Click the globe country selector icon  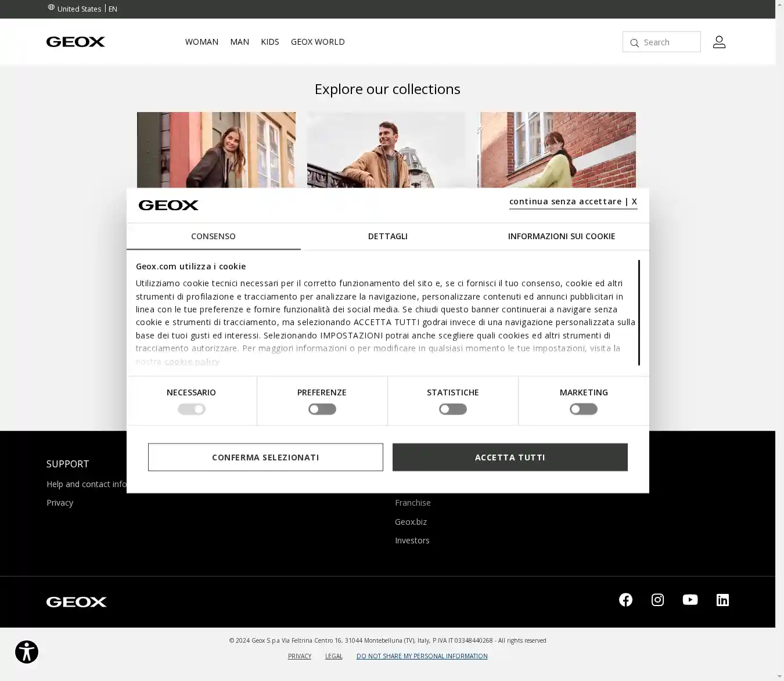click(x=51, y=8)
